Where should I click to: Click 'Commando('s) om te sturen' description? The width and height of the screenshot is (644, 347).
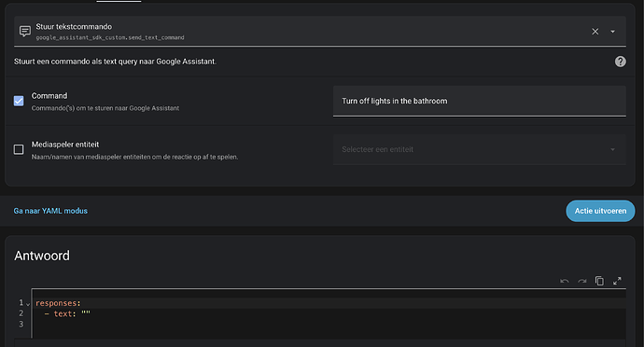105,108
